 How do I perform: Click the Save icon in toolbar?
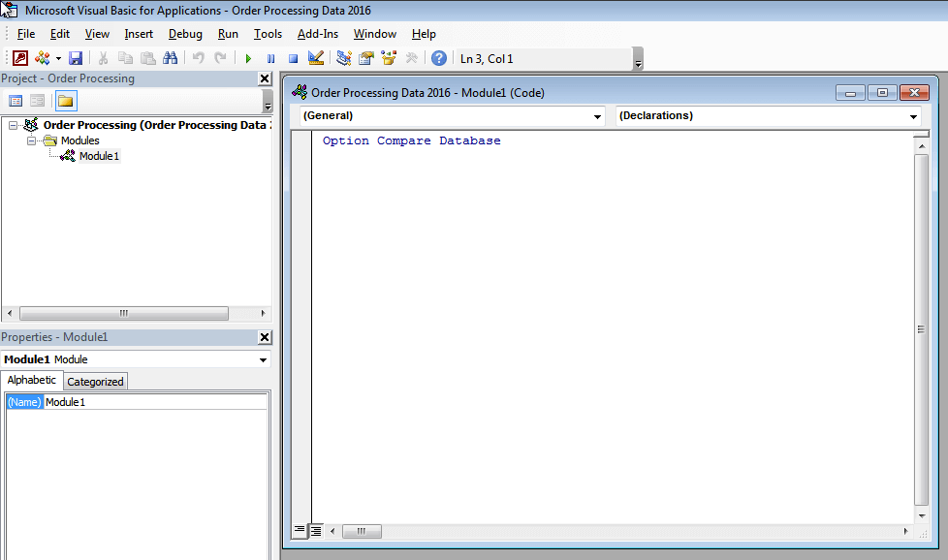tap(76, 58)
